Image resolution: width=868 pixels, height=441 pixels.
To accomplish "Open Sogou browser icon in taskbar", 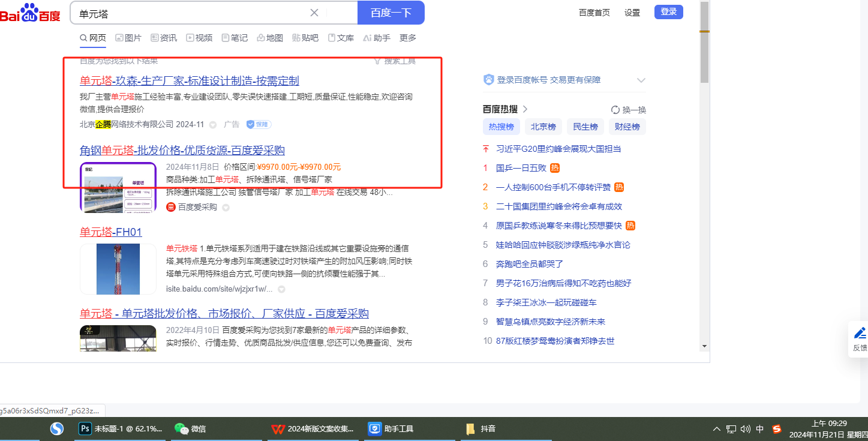I will point(57,429).
